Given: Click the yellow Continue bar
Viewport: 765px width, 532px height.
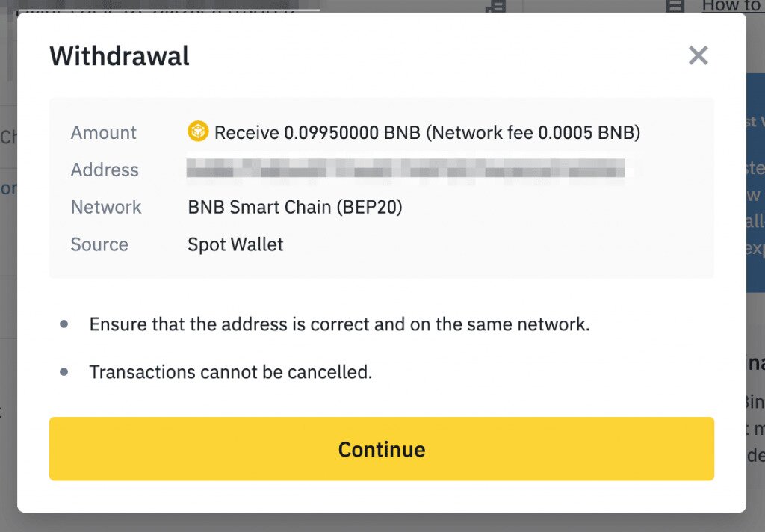Looking at the screenshot, I should coord(382,449).
